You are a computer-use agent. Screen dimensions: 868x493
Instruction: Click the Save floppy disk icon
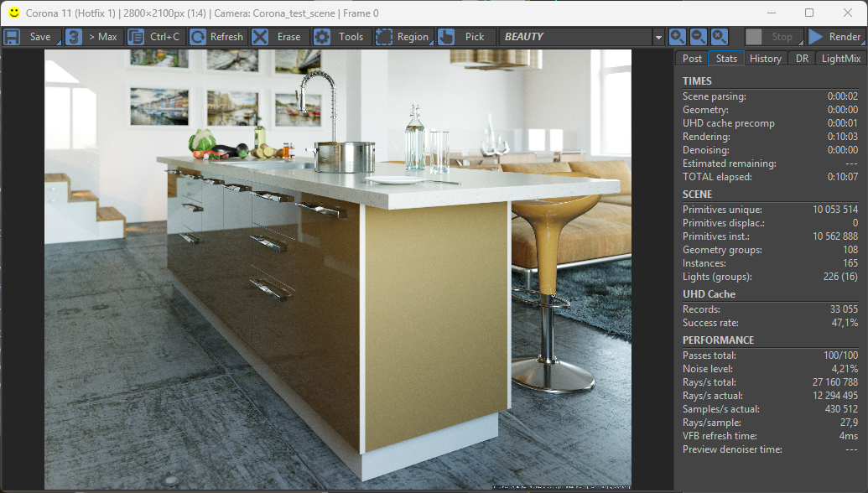13,37
